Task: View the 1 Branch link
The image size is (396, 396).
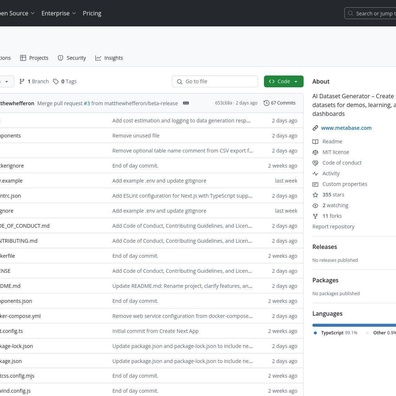Action: [x=34, y=81]
